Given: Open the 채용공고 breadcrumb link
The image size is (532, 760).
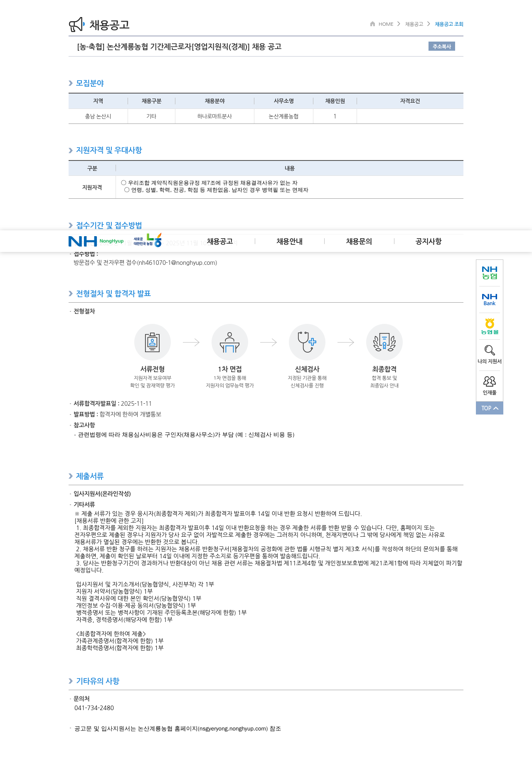Looking at the screenshot, I should [x=414, y=24].
